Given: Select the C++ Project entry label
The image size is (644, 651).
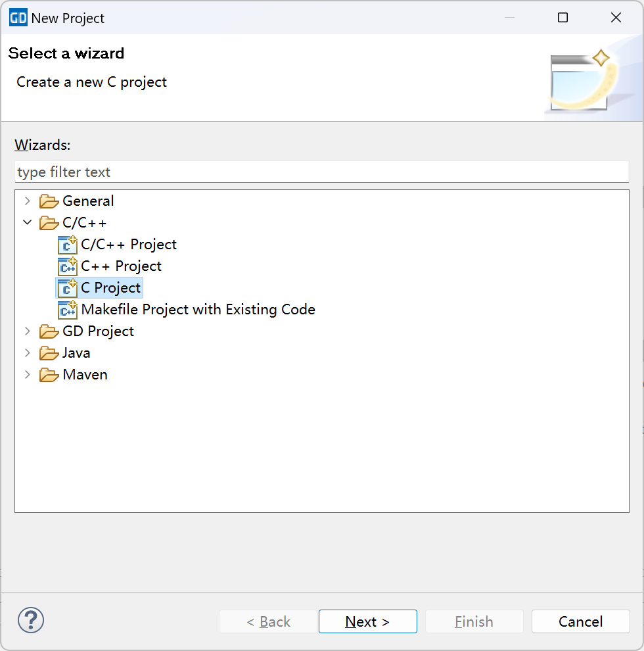Looking at the screenshot, I should (121, 266).
